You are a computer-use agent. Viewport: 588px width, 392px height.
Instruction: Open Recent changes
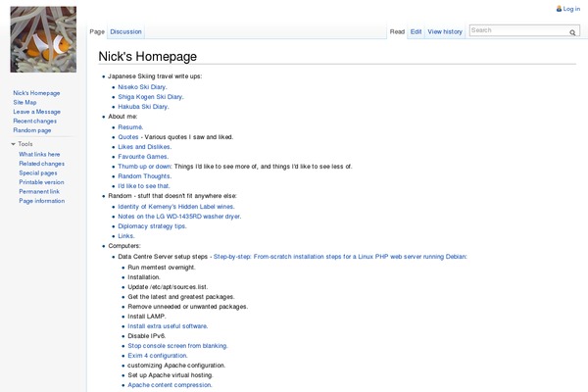coord(35,122)
